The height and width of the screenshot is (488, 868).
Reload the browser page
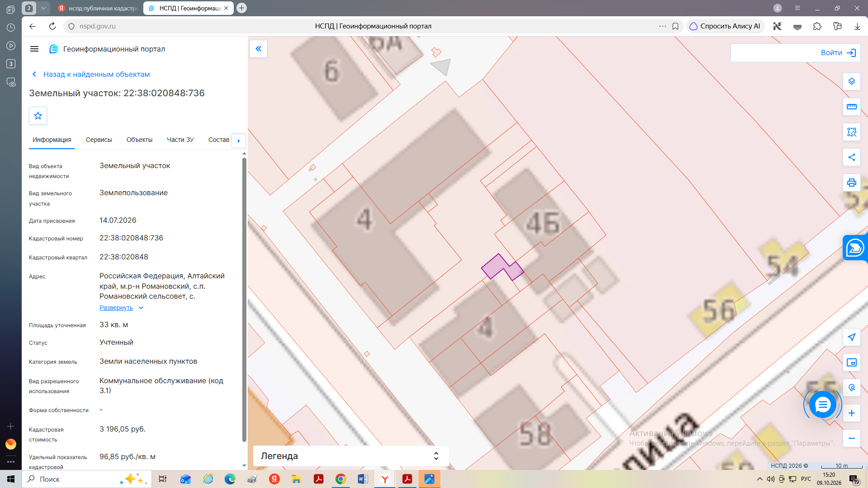(52, 26)
